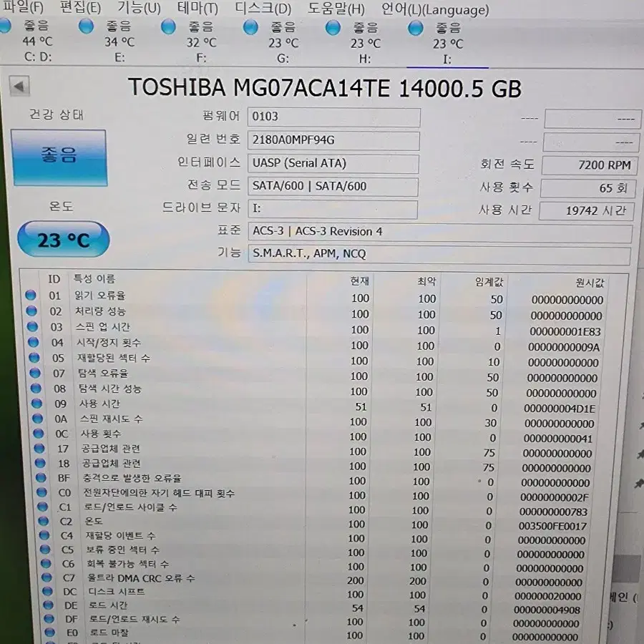Viewport: 644px width, 644px height.
Task: Click the status circle for C1 로드/언로드 사이클 수
Action: [x=42, y=507]
